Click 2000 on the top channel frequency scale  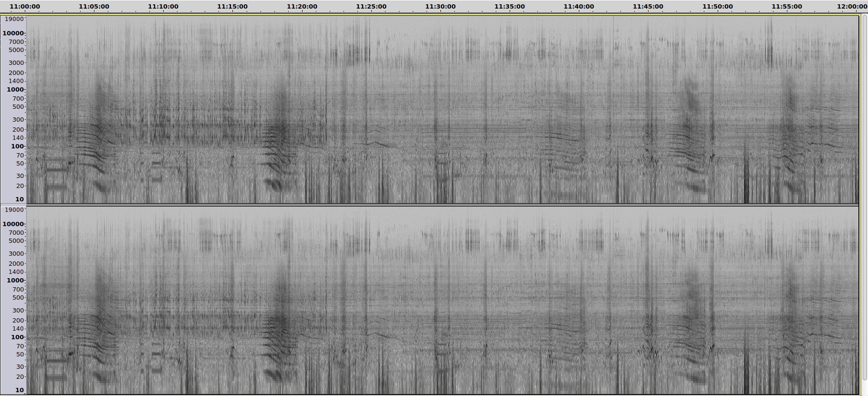click(16, 73)
